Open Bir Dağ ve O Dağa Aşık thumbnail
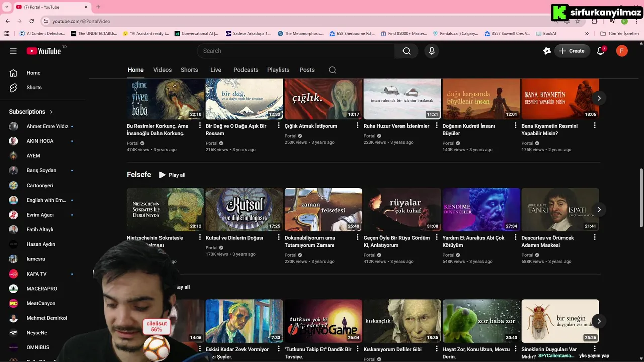 click(244, 99)
